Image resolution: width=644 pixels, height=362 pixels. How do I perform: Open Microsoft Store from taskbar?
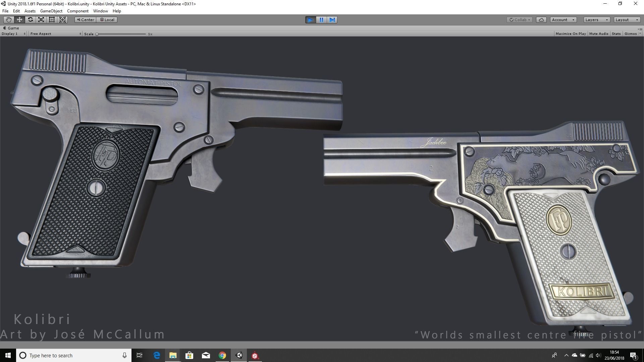click(189, 355)
